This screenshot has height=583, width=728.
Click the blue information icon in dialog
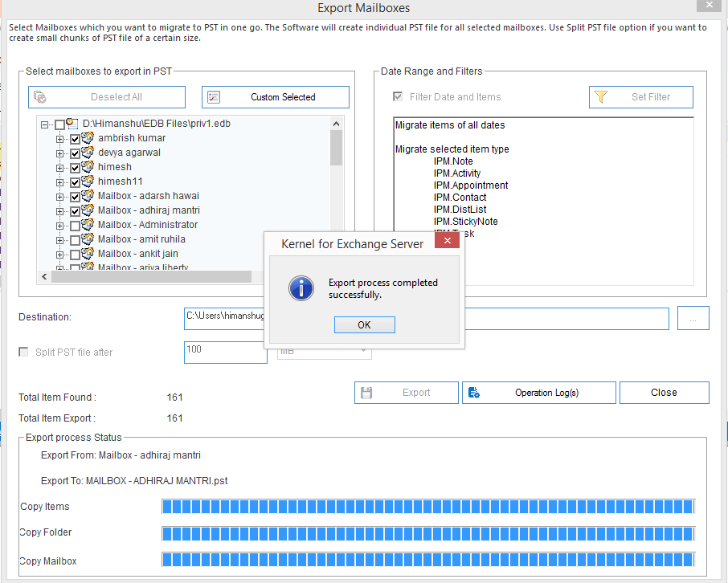pyautogui.click(x=301, y=288)
